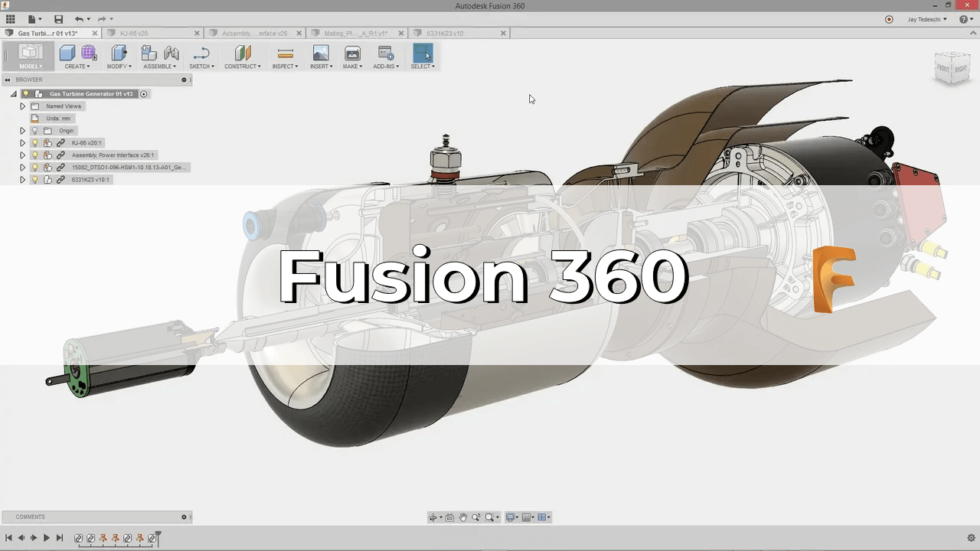
Task: Activate the Orbit tool at the bottom
Action: [433, 517]
